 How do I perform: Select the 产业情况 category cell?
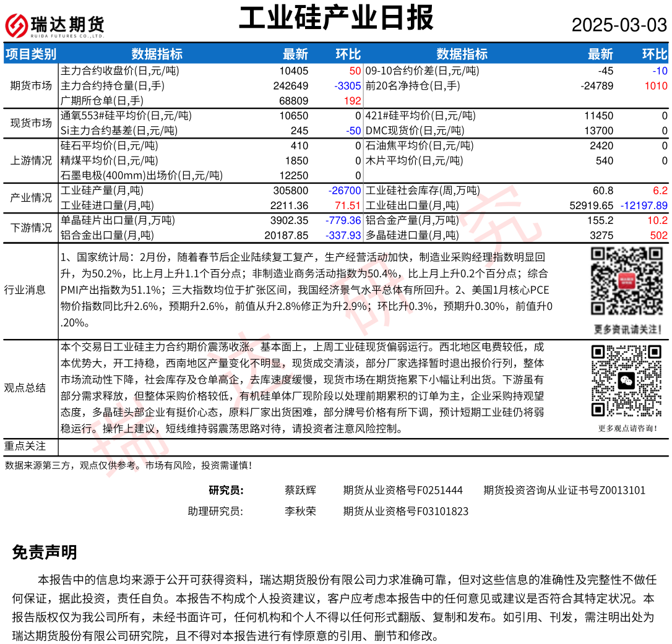pyautogui.click(x=31, y=198)
